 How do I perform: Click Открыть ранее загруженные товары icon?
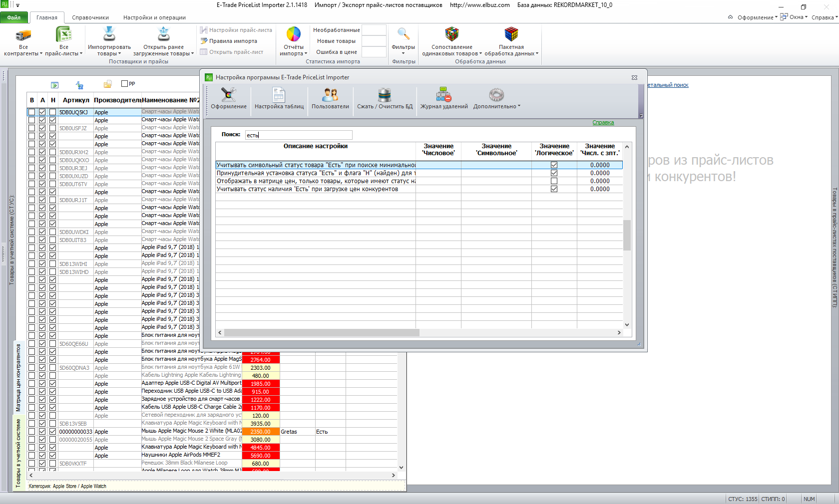[x=163, y=34]
